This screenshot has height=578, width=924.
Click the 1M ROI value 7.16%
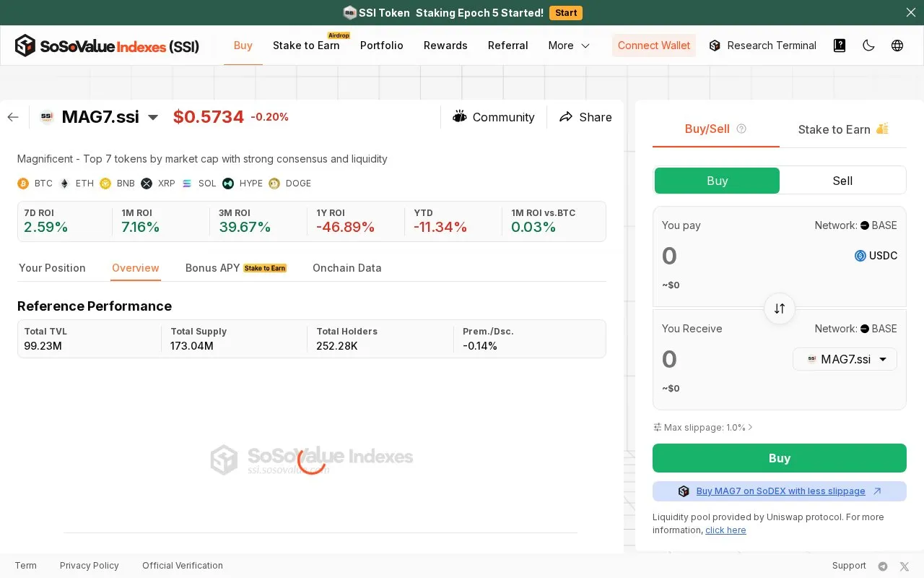point(141,228)
